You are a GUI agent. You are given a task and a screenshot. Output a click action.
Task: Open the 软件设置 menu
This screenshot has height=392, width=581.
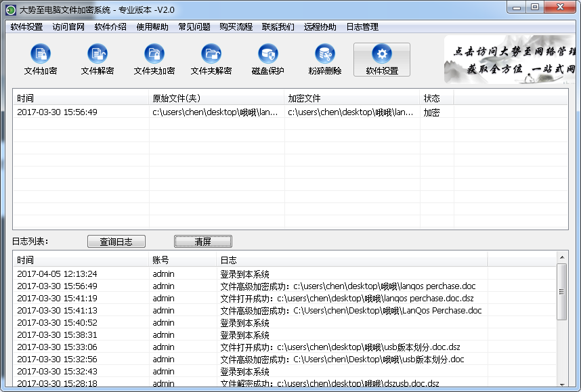[26, 27]
